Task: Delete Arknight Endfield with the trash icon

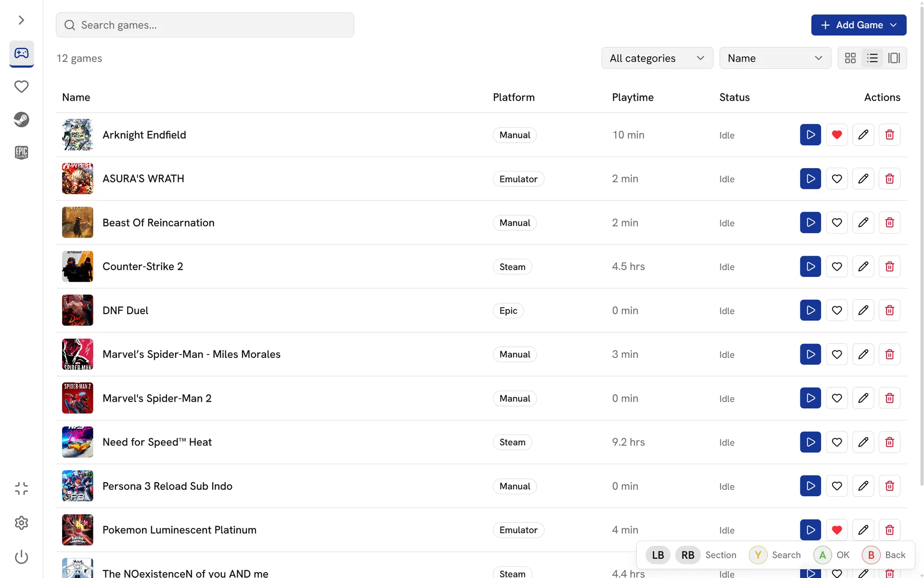Action: pyautogui.click(x=889, y=135)
